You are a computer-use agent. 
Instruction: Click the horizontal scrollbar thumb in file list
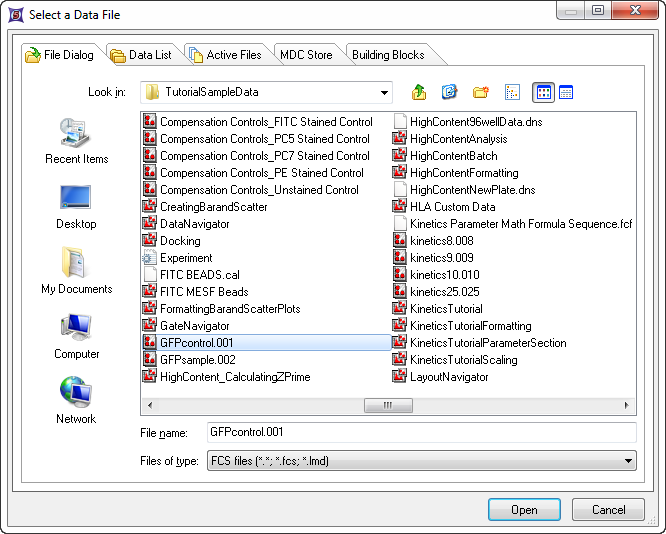(x=388, y=406)
